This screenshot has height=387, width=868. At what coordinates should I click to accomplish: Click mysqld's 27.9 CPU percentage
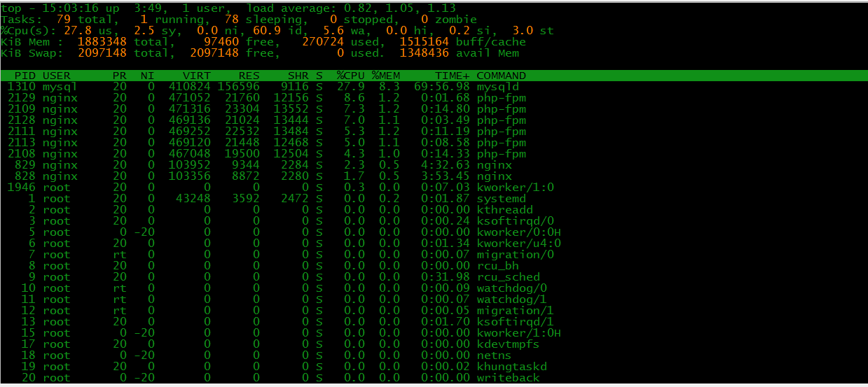click(x=350, y=87)
